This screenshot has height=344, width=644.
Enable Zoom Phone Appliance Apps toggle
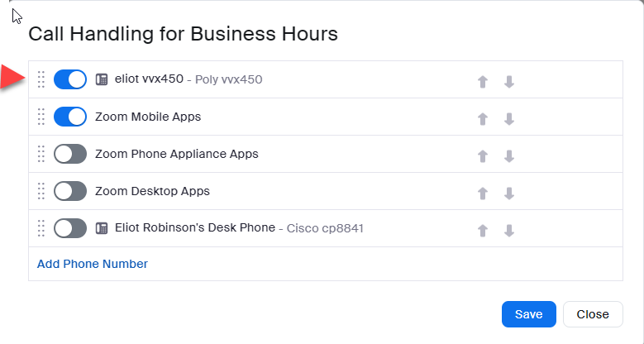click(x=70, y=154)
